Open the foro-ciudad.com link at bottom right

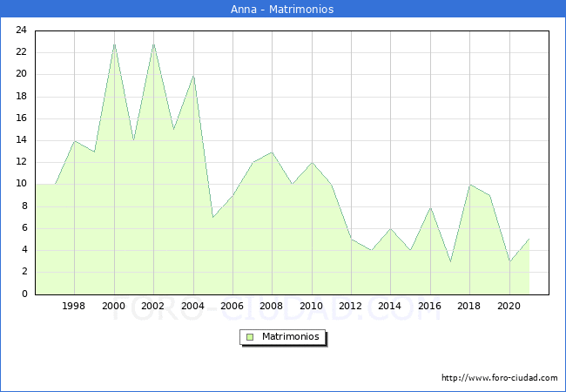(499, 378)
